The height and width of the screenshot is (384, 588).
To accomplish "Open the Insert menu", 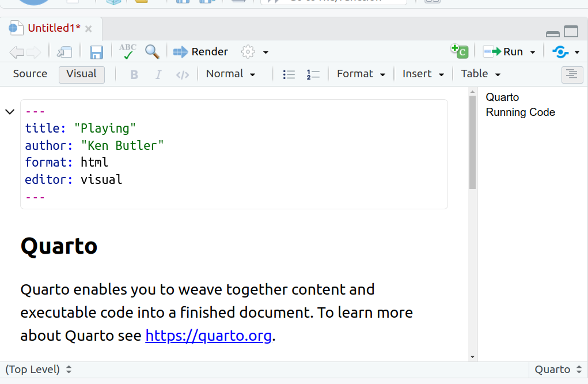I will point(423,74).
